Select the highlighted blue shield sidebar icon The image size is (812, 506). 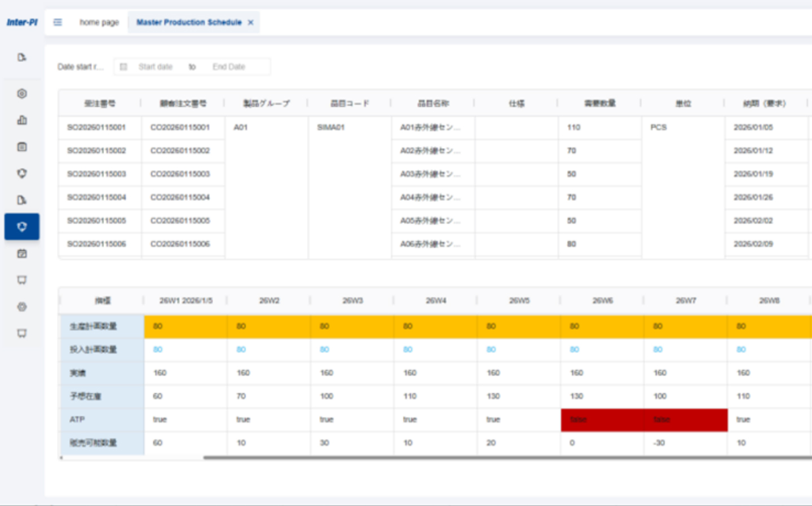22,227
